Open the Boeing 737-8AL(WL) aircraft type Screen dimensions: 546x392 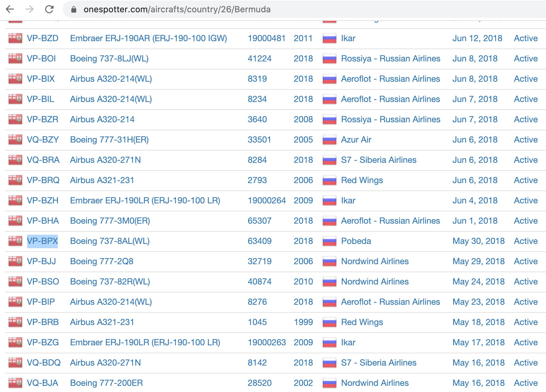click(x=110, y=241)
